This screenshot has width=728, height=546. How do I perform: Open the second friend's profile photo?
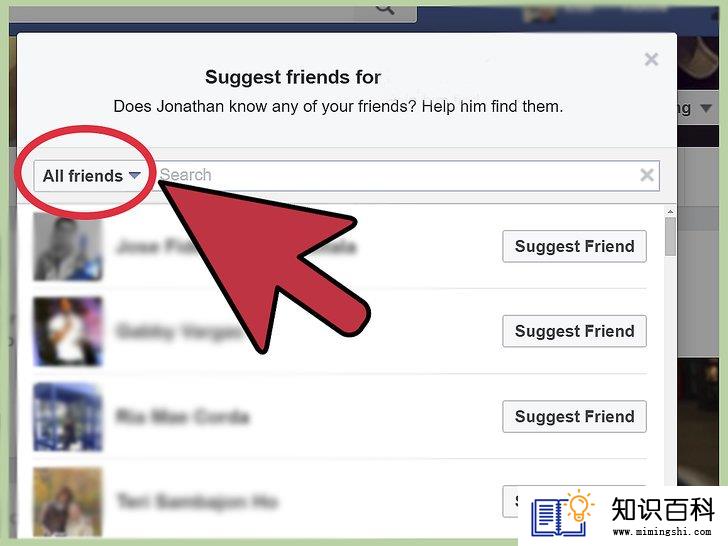(68, 332)
